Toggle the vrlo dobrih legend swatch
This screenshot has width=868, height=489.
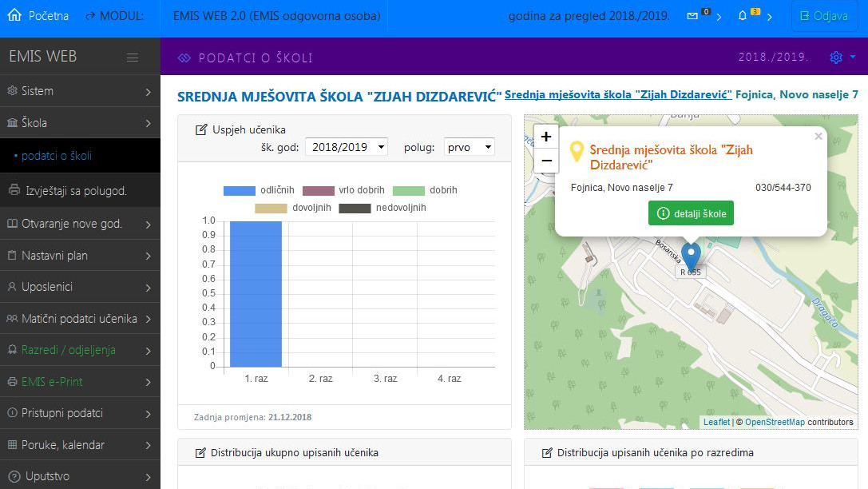coord(319,190)
